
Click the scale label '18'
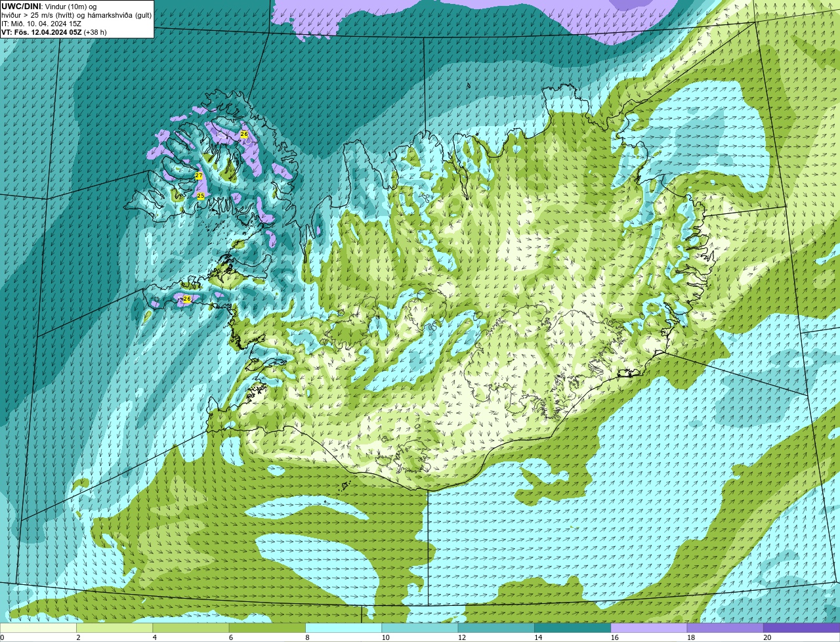click(x=691, y=637)
